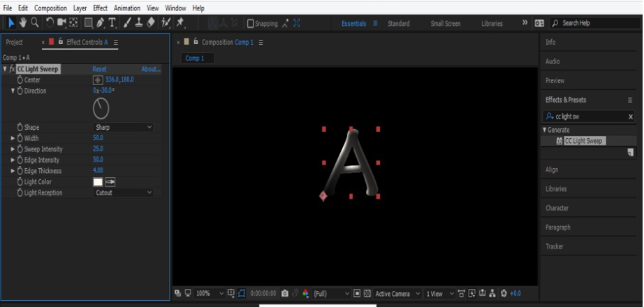Image resolution: width=644 pixels, height=307 pixels.
Task: Enable the Snapping checkbox
Action: click(251, 24)
